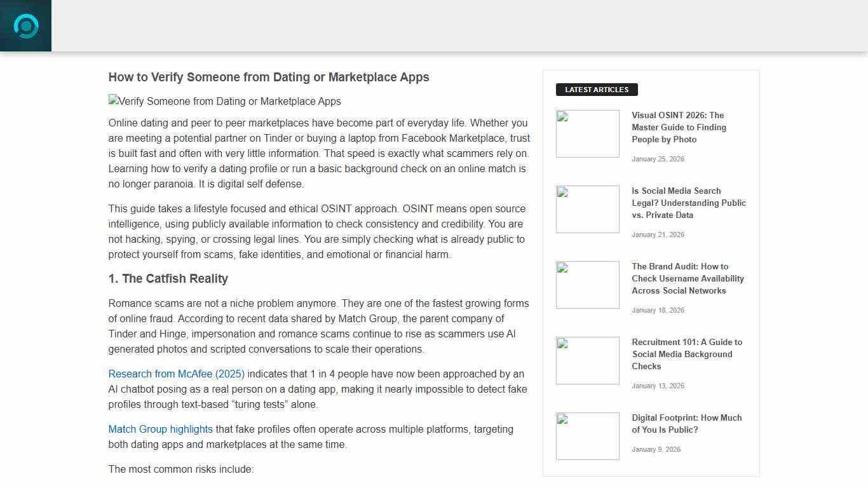
Task: Click the Digital Footprint article thumbnail
Action: pos(587,436)
